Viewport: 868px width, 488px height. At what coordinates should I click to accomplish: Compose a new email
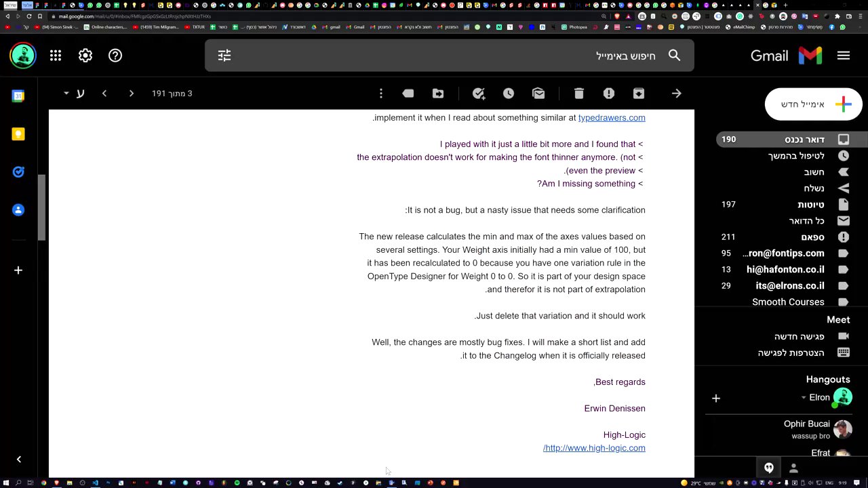(x=813, y=104)
